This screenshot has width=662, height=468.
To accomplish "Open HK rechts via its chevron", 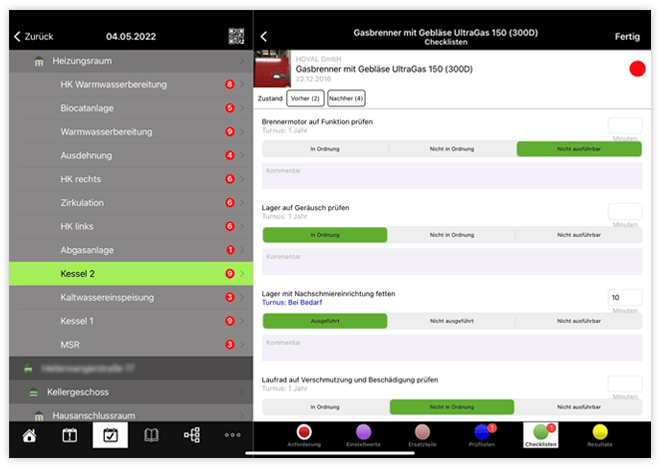I will coord(242,179).
